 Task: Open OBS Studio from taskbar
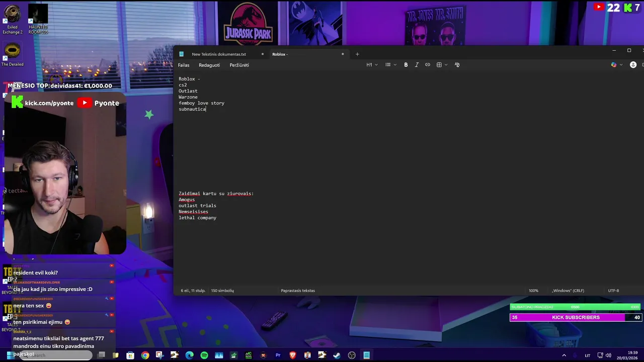tap(352, 355)
